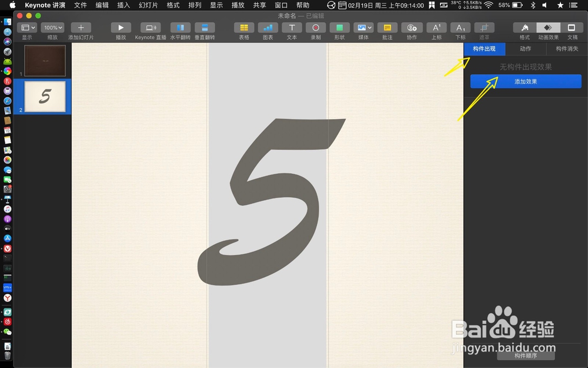Image resolution: width=588 pixels, height=368 pixels.
Task: Select slide 1 thumbnail in the navigator
Action: [x=45, y=61]
